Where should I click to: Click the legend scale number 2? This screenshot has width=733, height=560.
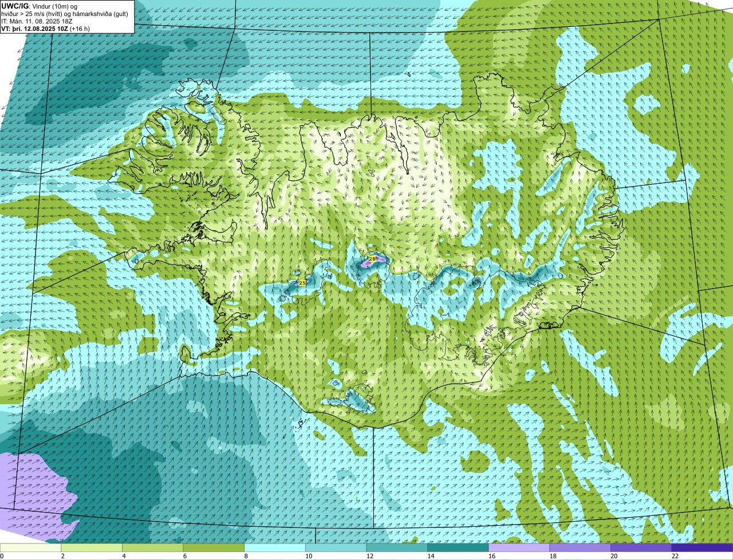(x=62, y=556)
